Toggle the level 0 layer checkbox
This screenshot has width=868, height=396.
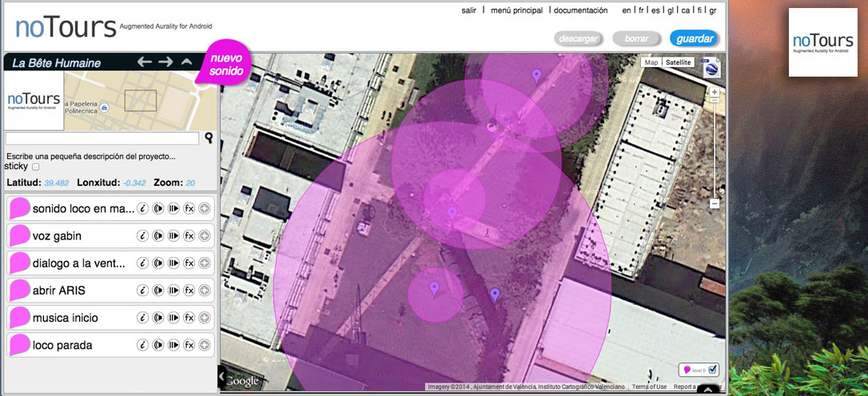tap(713, 369)
